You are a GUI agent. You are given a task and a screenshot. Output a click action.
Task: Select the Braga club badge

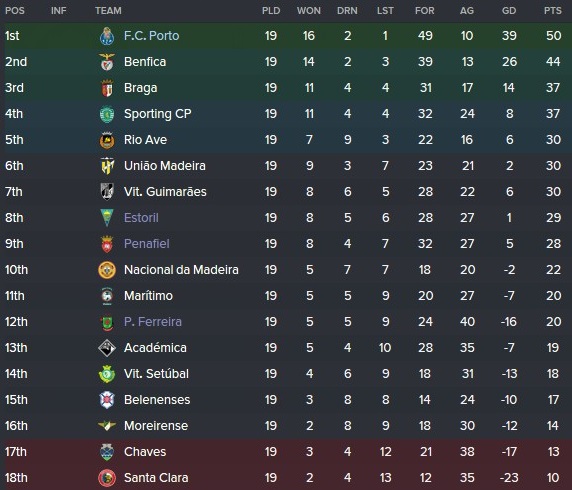(x=107, y=88)
